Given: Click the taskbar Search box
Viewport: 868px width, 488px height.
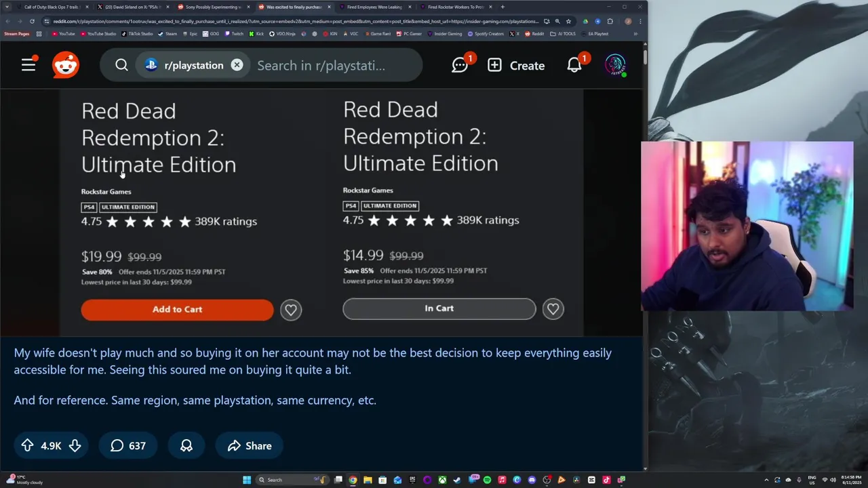Looking at the screenshot, I should 291,480.
